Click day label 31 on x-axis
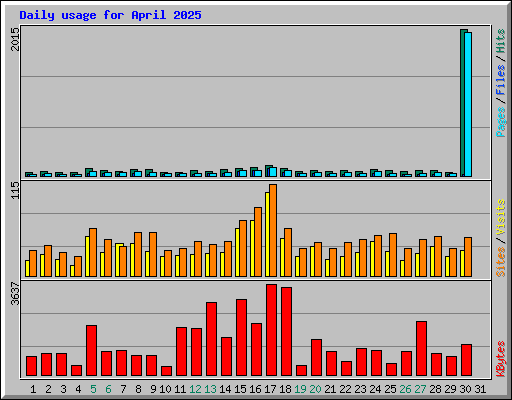 coord(480,389)
